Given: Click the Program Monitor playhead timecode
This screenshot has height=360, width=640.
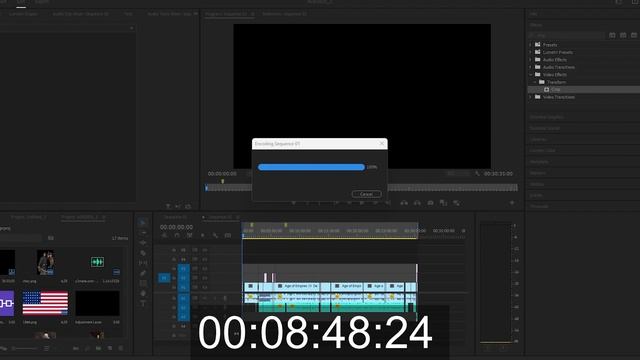Looking at the screenshot, I should (x=222, y=174).
